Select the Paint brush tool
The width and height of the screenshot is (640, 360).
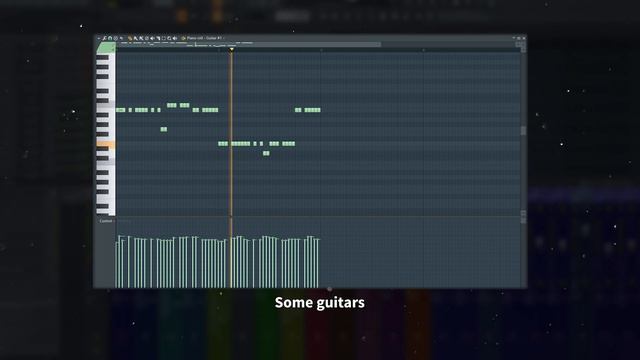point(136,38)
